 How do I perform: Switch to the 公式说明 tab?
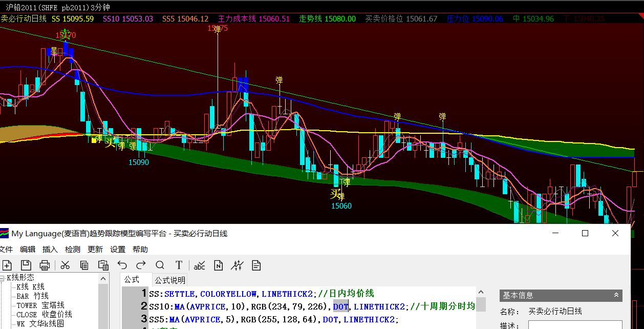point(170,280)
